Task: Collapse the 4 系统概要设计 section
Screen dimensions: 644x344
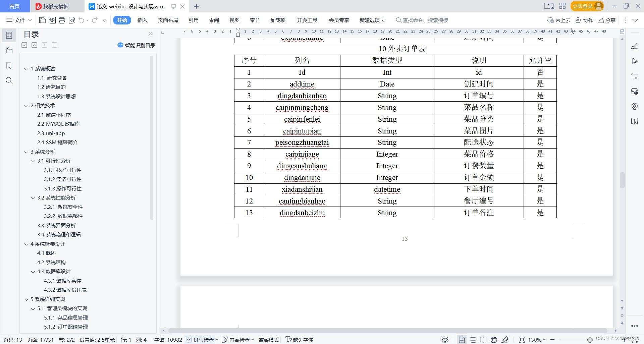Action: pyautogui.click(x=26, y=244)
